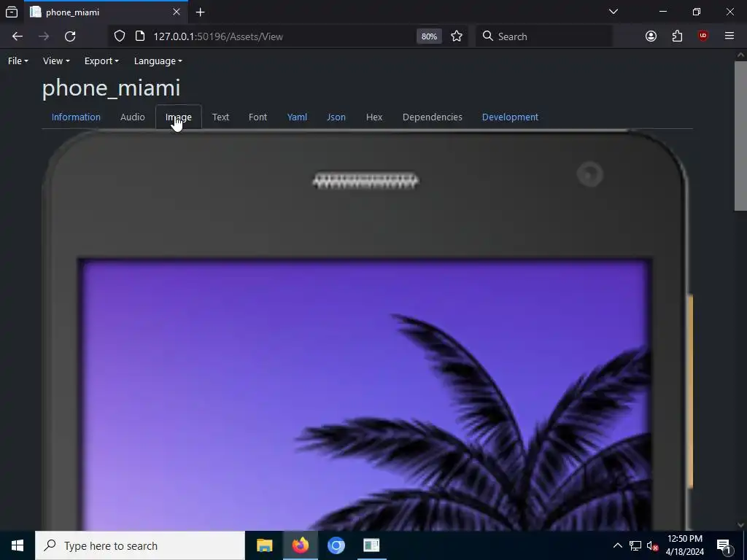Open the clock and date flyout
Viewport: 747px width, 560px height.
point(684,545)
